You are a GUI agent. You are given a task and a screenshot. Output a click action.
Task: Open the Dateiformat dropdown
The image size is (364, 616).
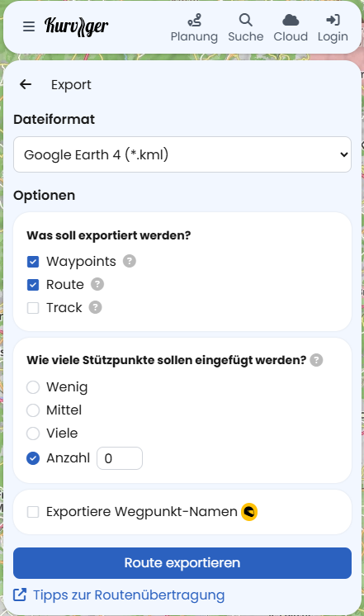pos(182,154)
